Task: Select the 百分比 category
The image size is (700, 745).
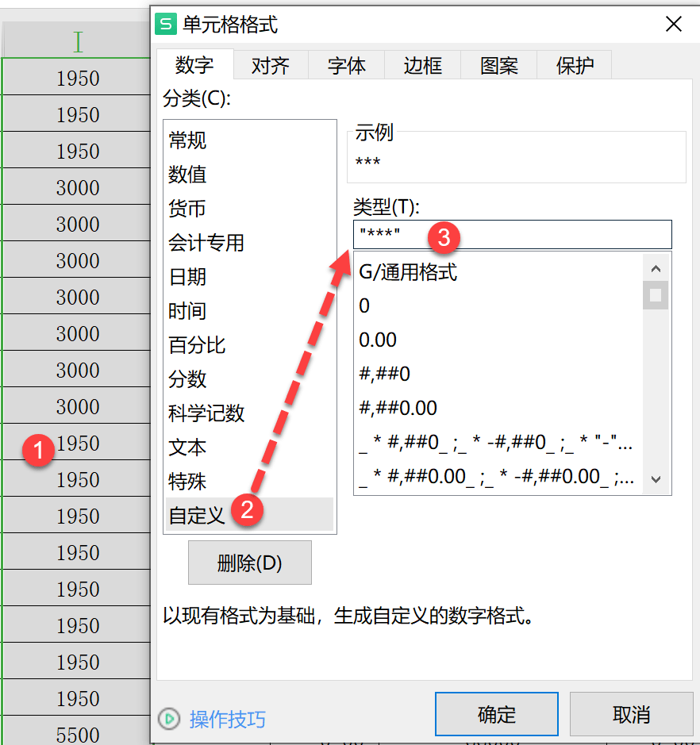Action: [x=249, y=345]
